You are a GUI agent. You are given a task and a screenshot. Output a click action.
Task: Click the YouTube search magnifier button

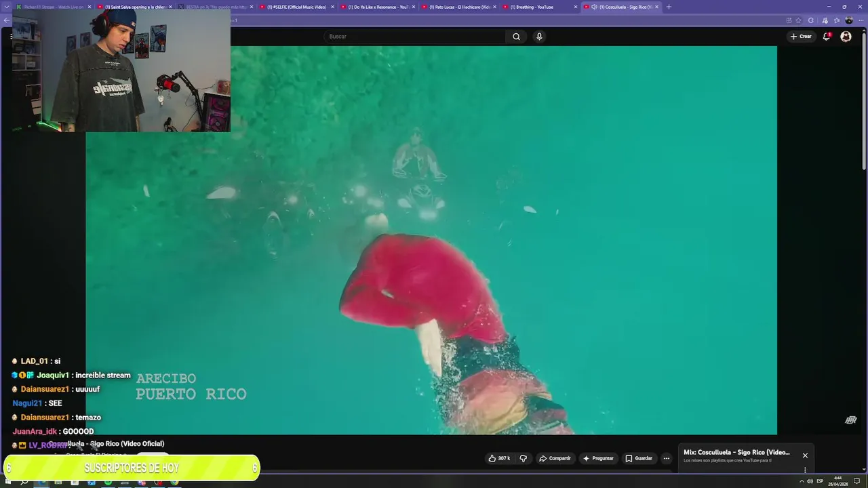[516, 37]
